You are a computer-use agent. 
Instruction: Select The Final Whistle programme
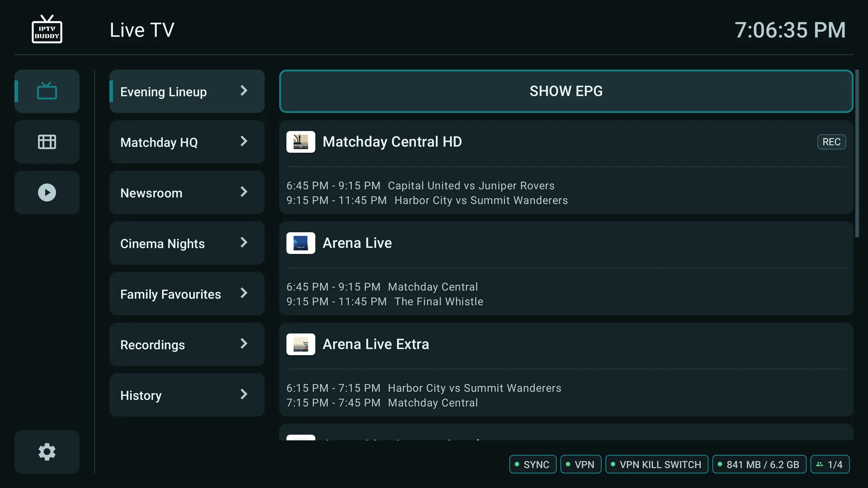click(x=385, y=301)
